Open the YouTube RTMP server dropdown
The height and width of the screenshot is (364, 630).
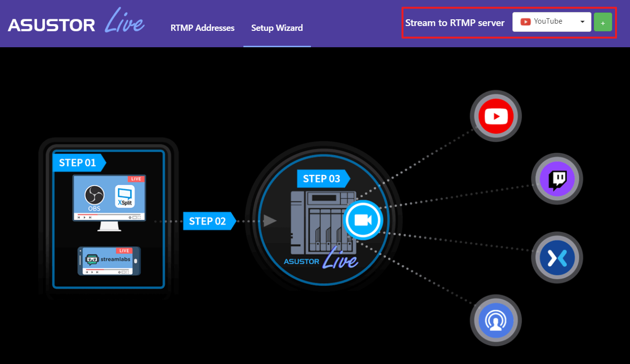(552, 22)
